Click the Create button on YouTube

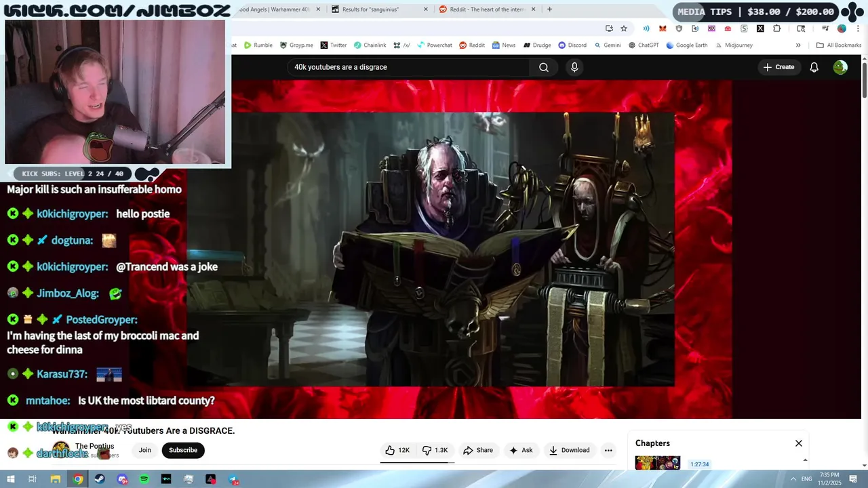tap(778, 67)
